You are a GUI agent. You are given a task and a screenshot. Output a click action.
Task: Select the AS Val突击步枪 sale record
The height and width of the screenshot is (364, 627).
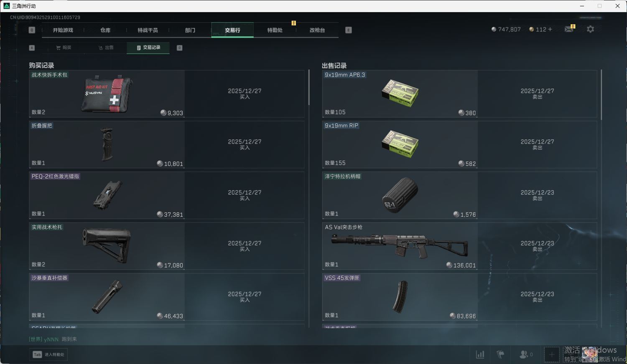[459, 246]
